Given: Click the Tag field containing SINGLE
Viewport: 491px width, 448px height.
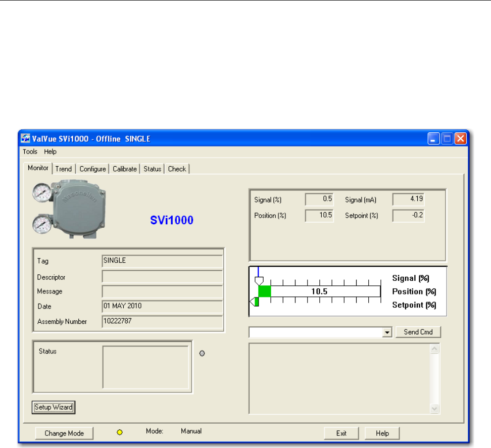Looking at the screenshot, I should click(x=162, y=261).
